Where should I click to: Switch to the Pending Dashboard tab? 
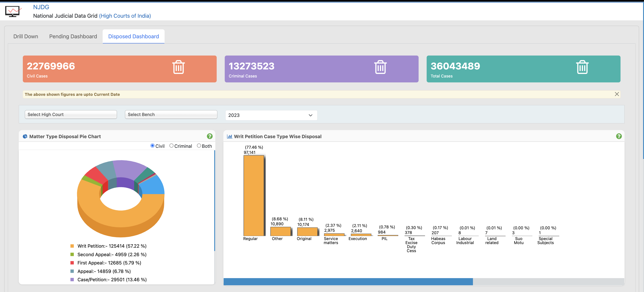[73, 36]
